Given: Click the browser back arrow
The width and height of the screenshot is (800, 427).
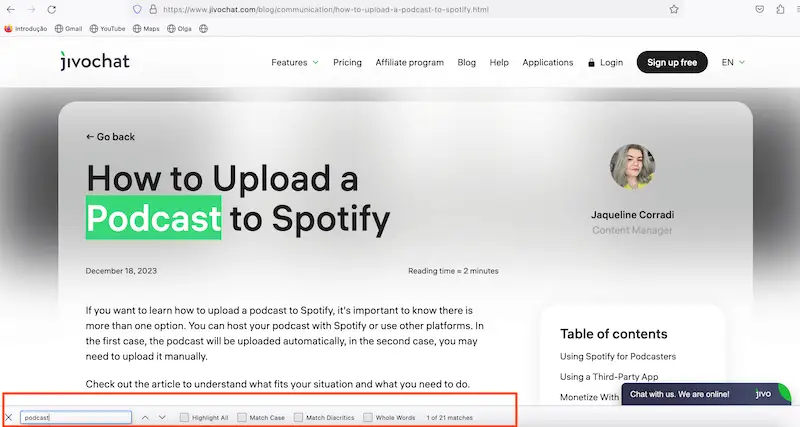Looking at the screenshot, I should (x=10, y=9).
